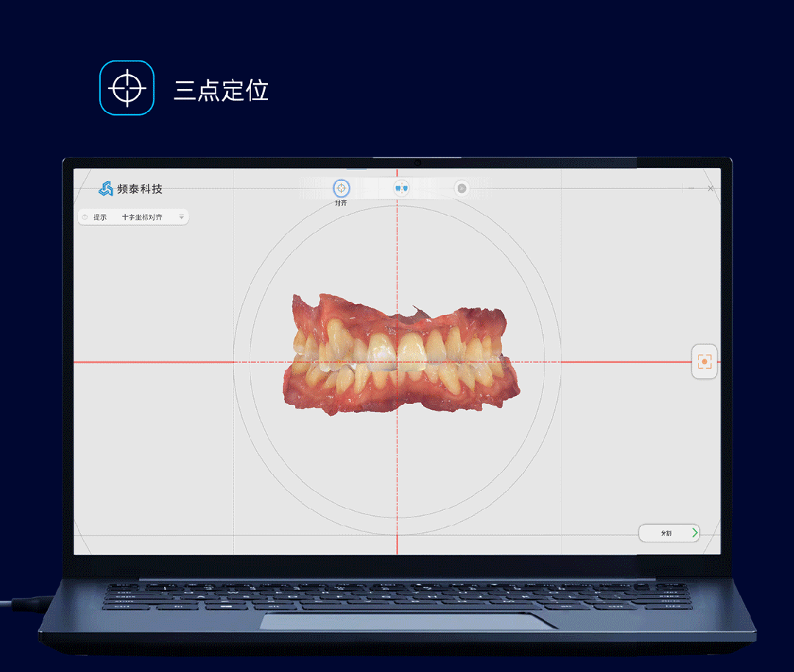This screenshot has height=672, width=794.
Task: Click the tooth segmentation step icon
Action: point(401,188)
